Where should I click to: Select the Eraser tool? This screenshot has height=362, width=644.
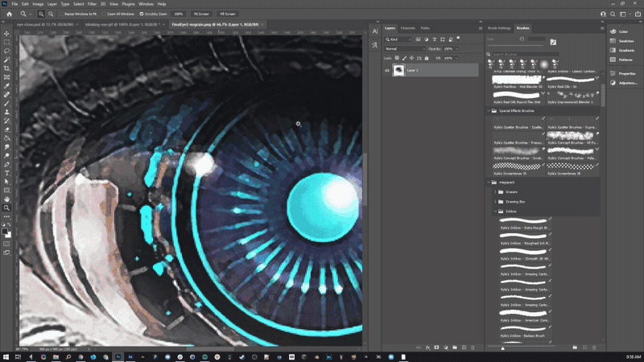6,130
